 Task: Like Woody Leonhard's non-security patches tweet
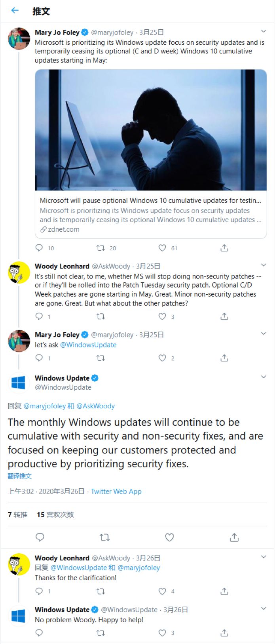pyautogui.click(x=162, y=316)
